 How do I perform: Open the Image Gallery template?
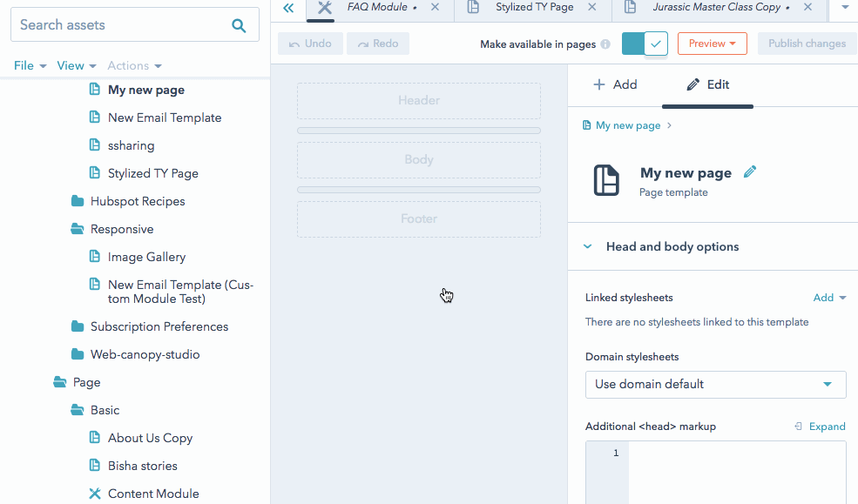(x=146, y=257)
